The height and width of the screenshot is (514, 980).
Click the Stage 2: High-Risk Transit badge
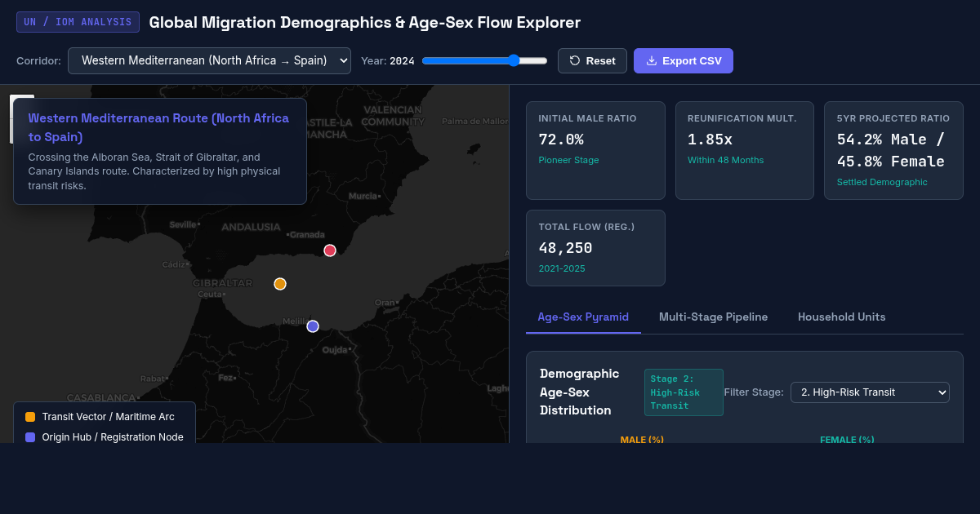[x=684, y=392]
